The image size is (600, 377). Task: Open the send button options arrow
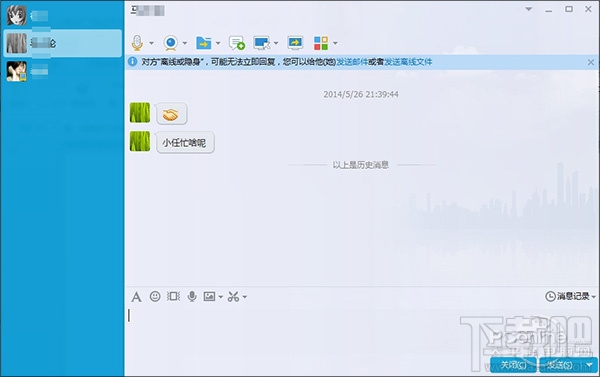click(590, 365)
